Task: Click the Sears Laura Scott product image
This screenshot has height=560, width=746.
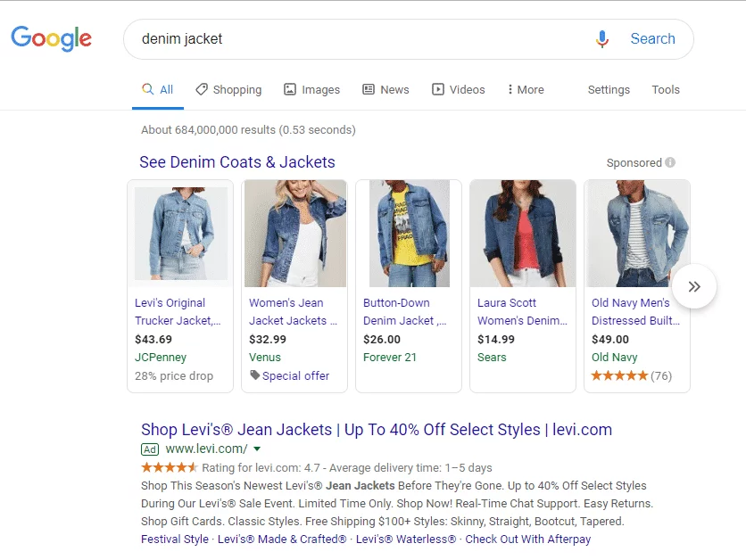Action: click(x=523, y=234)
